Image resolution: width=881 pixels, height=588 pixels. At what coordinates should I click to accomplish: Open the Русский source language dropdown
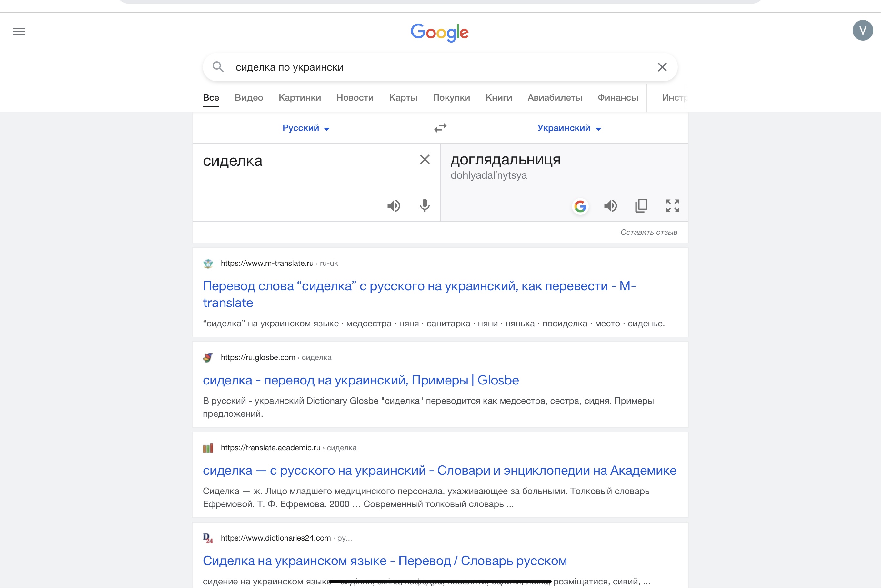point(306,128)
